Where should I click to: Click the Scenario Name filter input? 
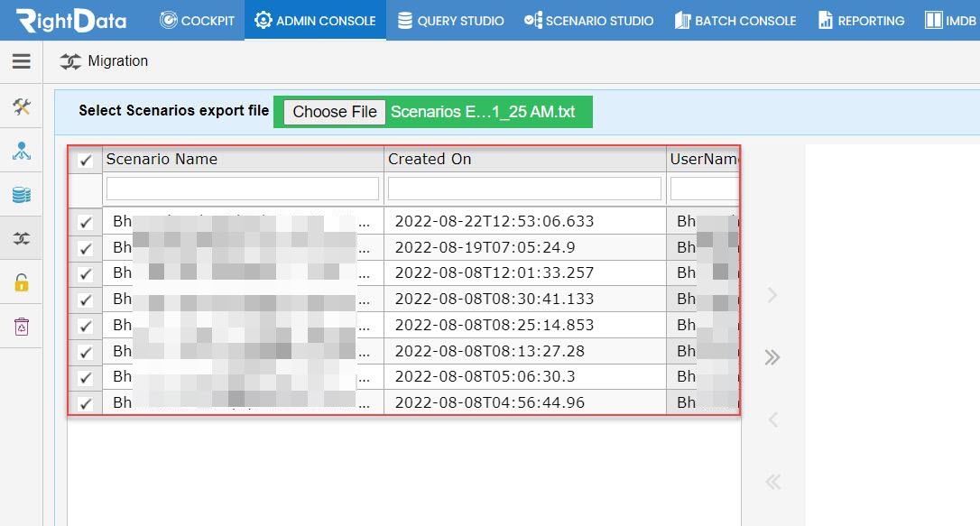pos(243,189)
